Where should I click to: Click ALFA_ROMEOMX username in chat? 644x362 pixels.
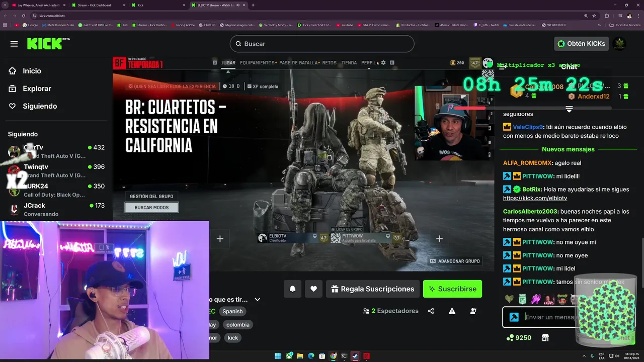[527, 163]
